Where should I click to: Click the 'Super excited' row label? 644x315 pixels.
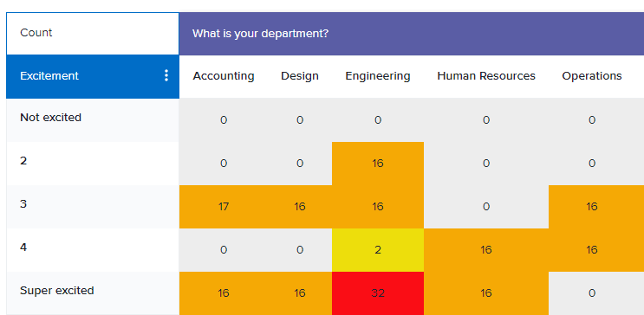coord(57,291)
